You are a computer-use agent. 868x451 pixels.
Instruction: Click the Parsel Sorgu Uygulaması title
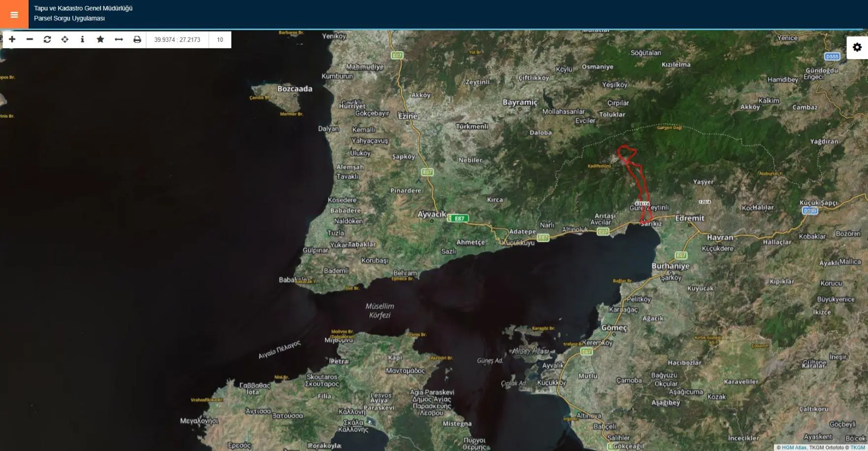tap(69, 18)
